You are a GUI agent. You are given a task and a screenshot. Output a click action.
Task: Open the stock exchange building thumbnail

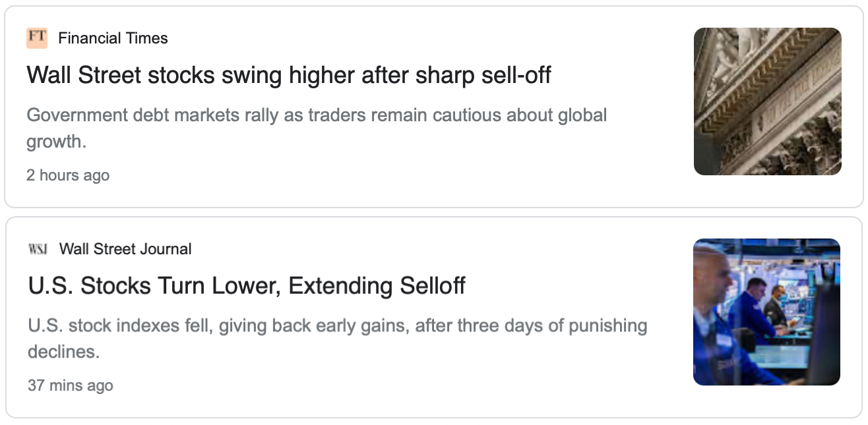[768, 101]
